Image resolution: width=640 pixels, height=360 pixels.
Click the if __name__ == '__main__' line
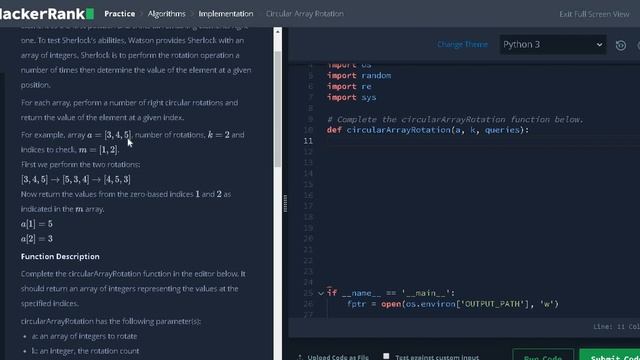pyautogui.click(x=391, y=293)
